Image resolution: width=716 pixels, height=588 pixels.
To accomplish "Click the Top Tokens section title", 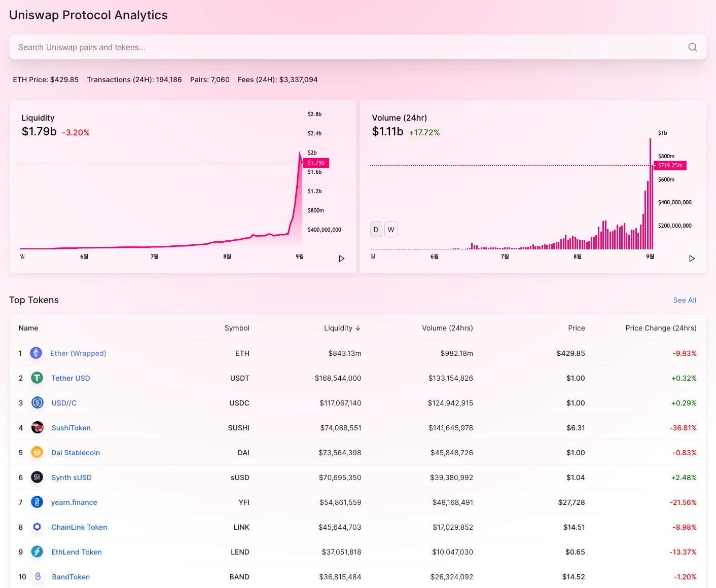I will 34,300.
